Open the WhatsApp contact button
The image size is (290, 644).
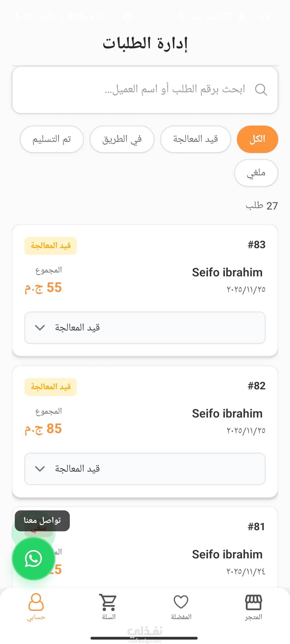(34, 559)
